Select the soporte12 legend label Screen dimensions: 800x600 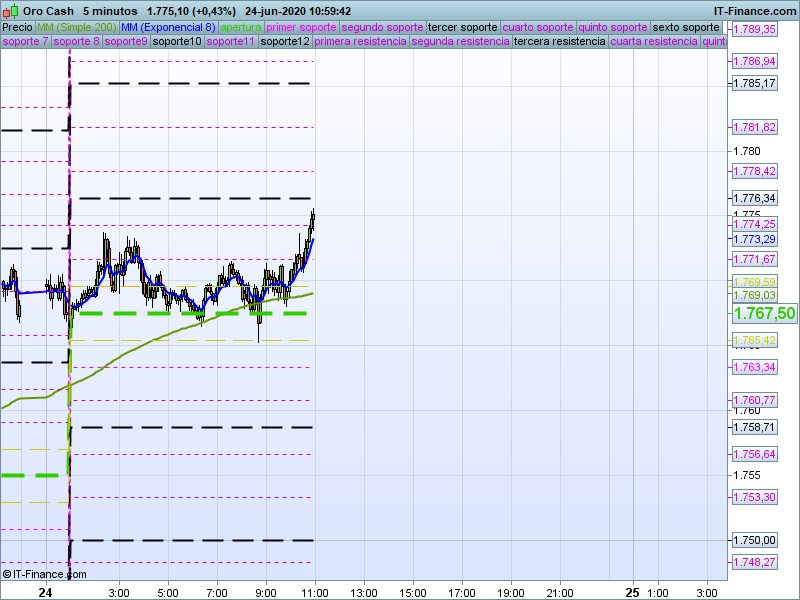click(284, 42)
